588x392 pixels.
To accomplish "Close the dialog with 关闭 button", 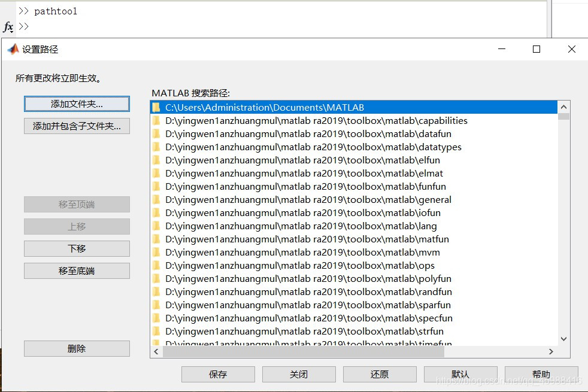I will pyautogui.click(x=299, y=374).
